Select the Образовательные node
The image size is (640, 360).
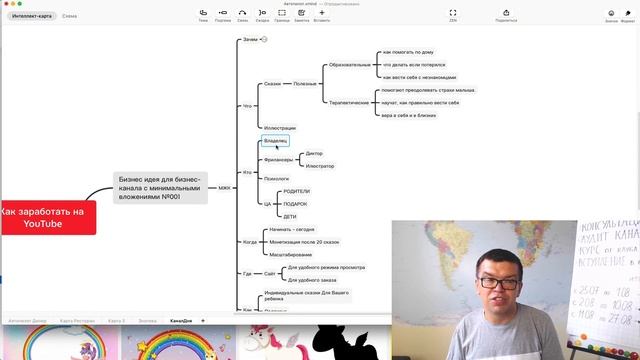pyautogui.click(x=350, y=65)
